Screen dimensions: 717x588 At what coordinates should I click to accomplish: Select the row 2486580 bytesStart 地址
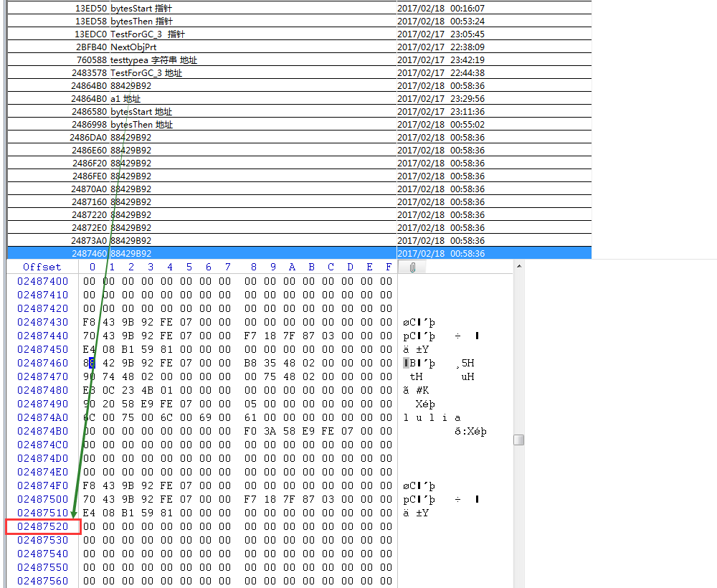click(x=300, y=112)
